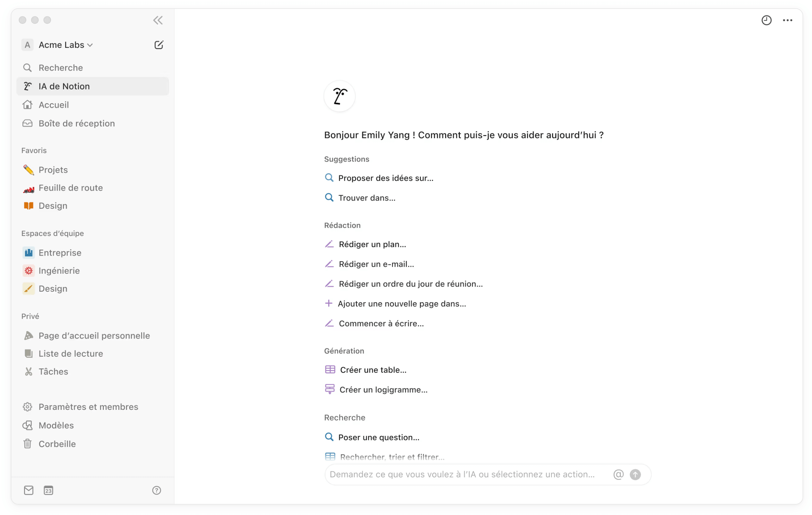Screen dimensions: 812x515
Task: Open the calendar icon showing 23
Action: [x=48, y=490]
